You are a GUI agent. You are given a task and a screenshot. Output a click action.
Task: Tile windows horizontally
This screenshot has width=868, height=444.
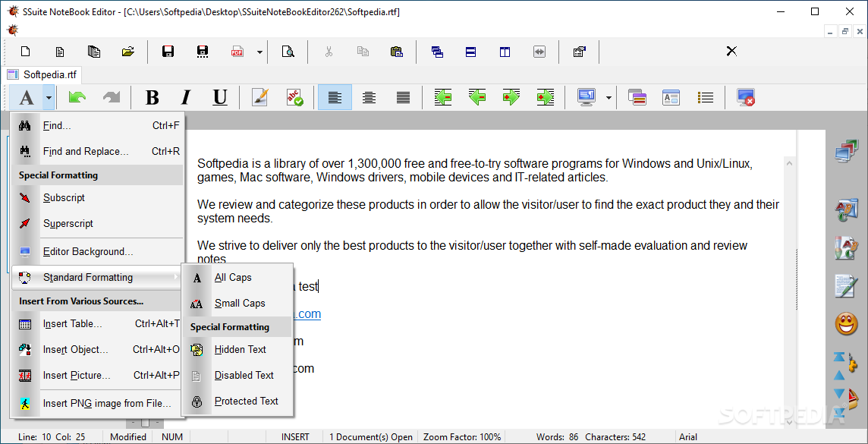pos(470,52)
